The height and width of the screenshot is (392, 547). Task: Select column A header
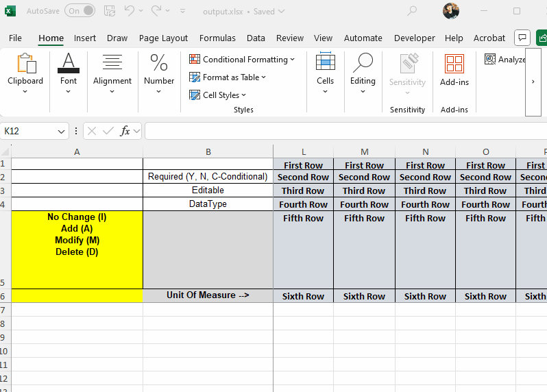77,151
